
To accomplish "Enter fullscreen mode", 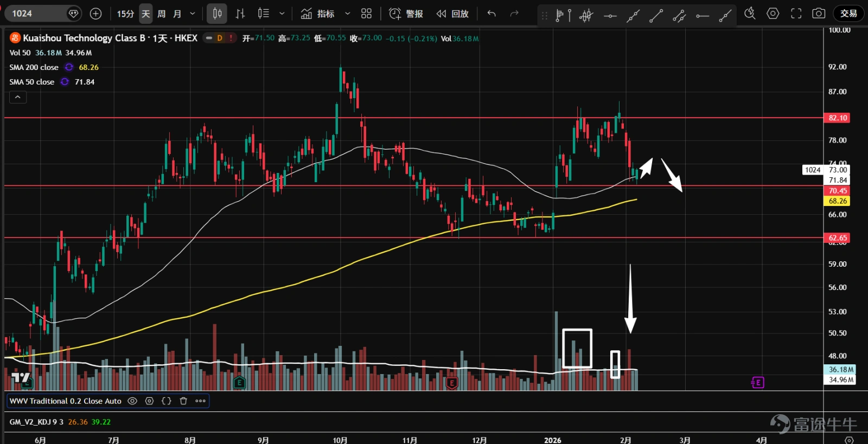I will pyautogui.click(x=796, y=14).
